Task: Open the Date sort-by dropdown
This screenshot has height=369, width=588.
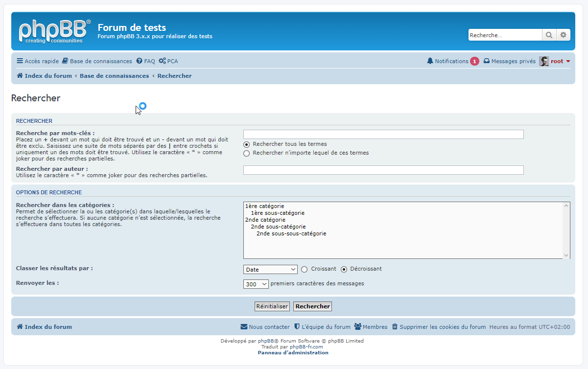Action: click(270, 270)
